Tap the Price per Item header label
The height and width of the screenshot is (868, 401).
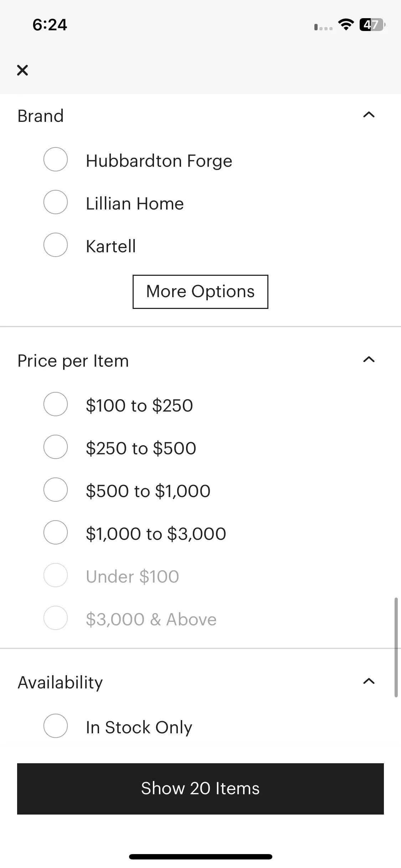pyautogui.click(x=73, y=361)
